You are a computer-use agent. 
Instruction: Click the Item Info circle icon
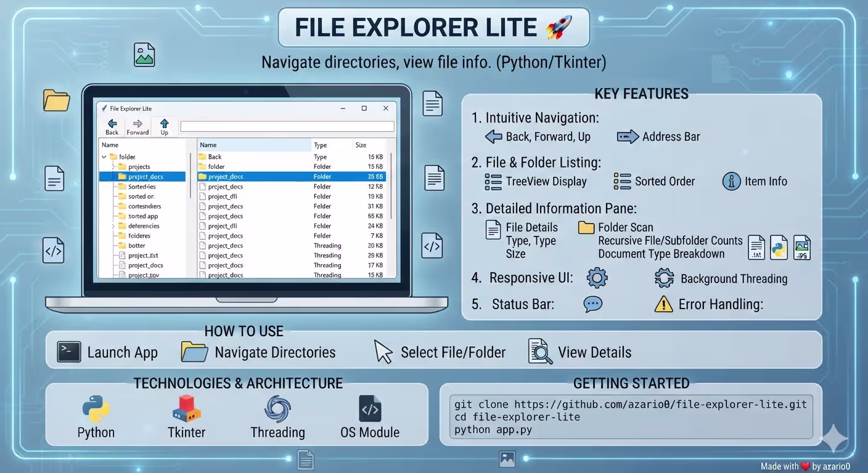(731, 181)
